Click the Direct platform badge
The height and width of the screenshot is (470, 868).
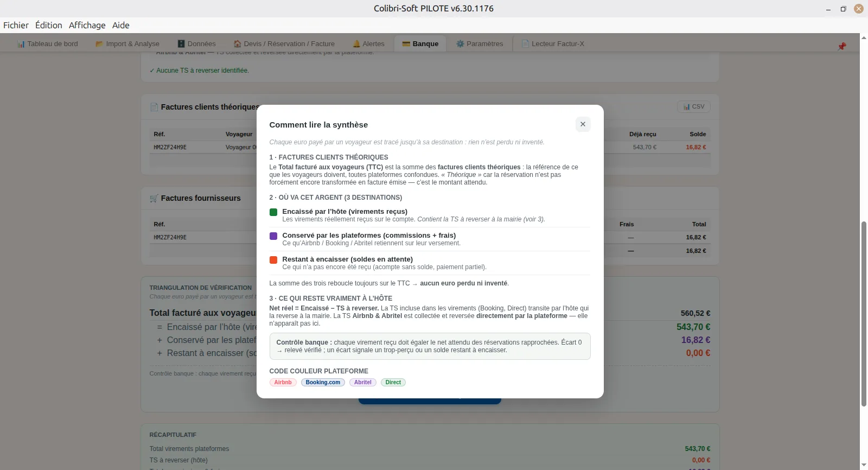[393, 382]
